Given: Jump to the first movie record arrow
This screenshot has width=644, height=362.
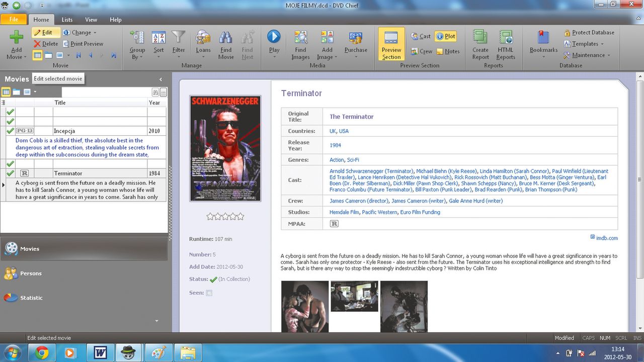Looking at the screenshot, I should 78,55.
